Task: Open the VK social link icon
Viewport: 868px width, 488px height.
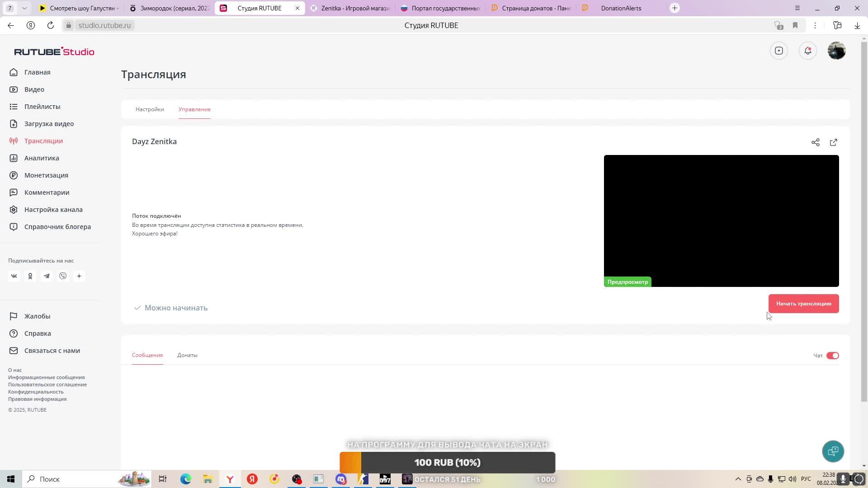Action: pos(14,276)
